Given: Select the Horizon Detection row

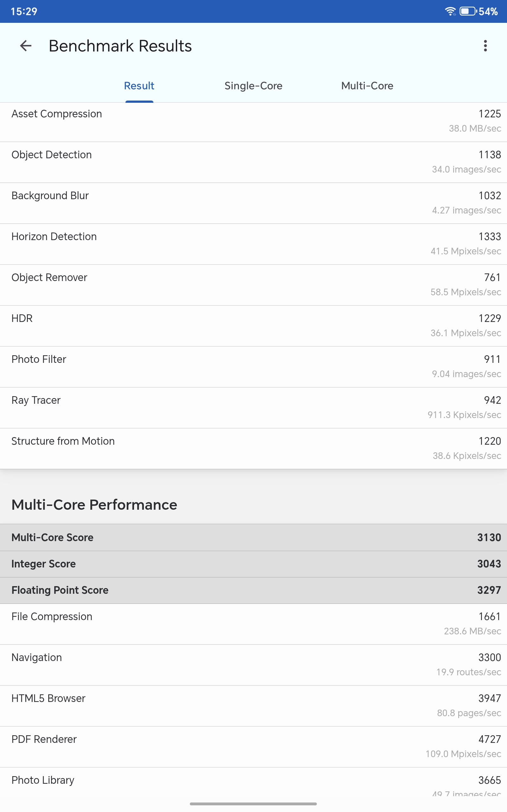Looking at the screenshot, I should 253,244.
